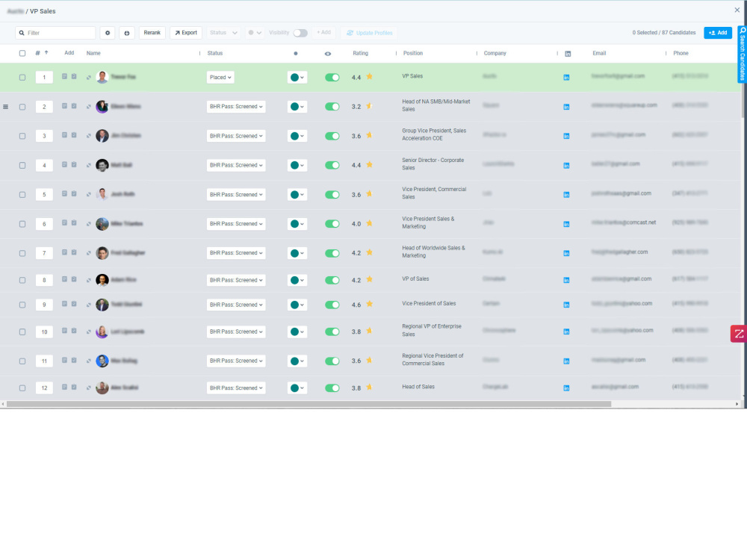This screenshot has height=560, width=747.
Task: Open the Placed status dropdown in row 1
Action: tap(220, 77)
